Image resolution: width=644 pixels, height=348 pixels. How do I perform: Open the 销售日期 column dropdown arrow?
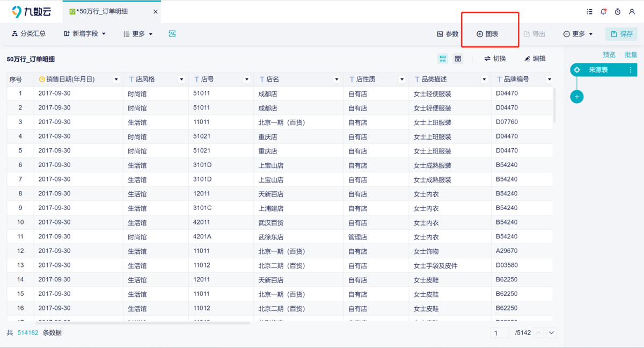[116, 79]
